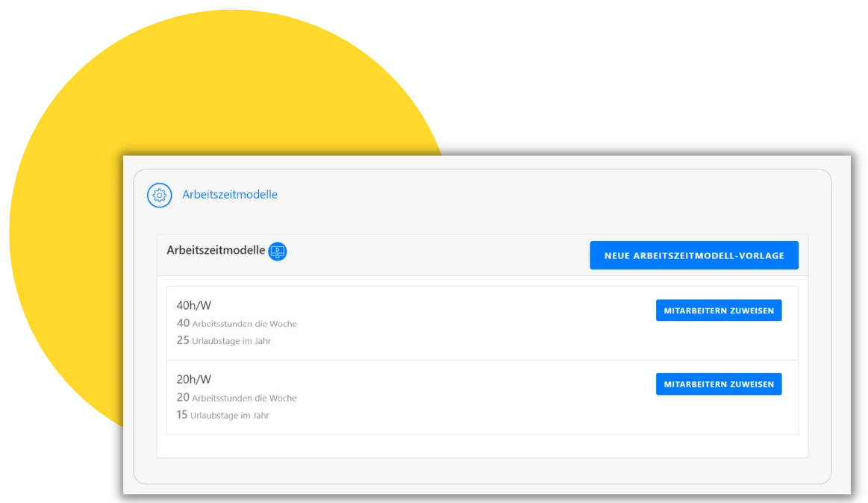Viewport: 868px width, 503px height.
Task: Select the 40h/W model title
Action: click(x=194, y=305)
